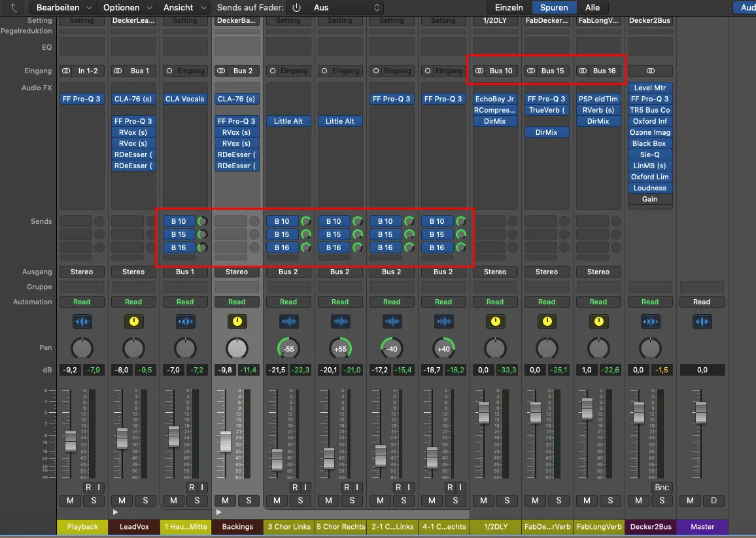Solo the LeadVox channel

(x=146, y=500)
